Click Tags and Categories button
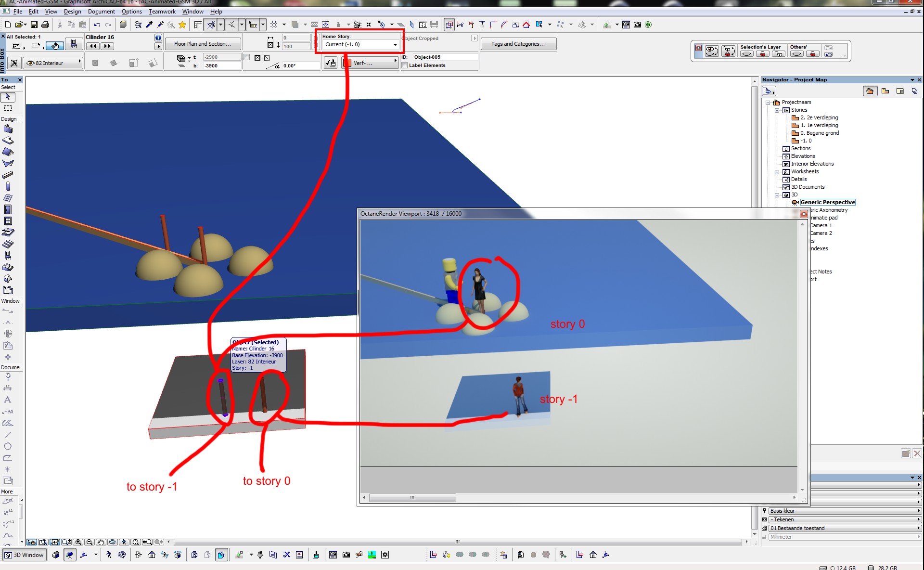Screen dimensions: 924x570 point(518,44)
